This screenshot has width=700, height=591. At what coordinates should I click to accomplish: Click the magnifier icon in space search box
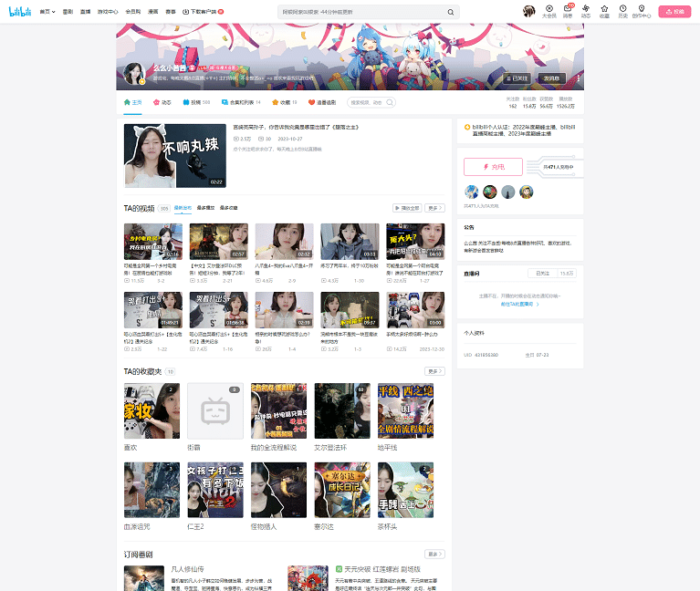(390, 102)
